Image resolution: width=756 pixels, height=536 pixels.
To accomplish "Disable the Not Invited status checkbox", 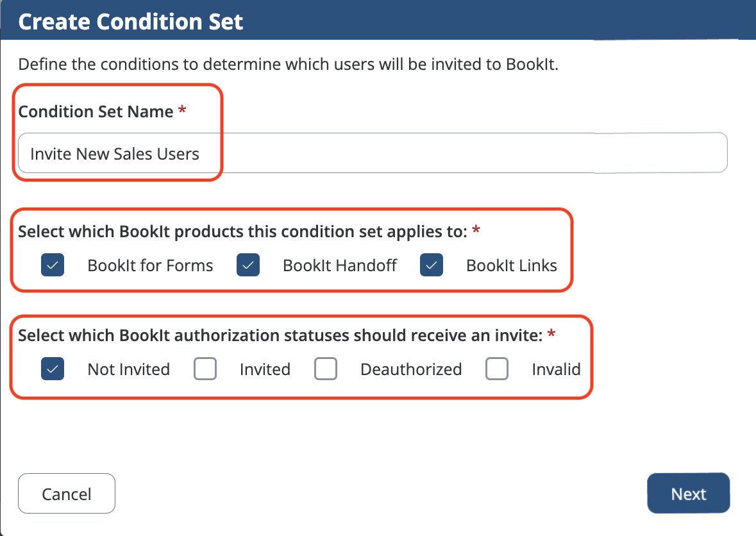I will click(x=53, y=369).
